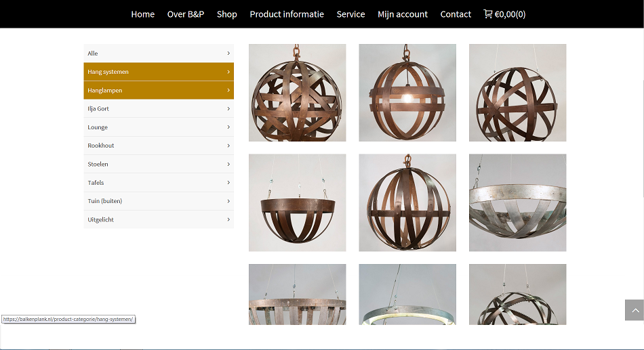
Task: Click the scroll-to-top arrow button
Action: pyautogui.click(x=635, y=310)
